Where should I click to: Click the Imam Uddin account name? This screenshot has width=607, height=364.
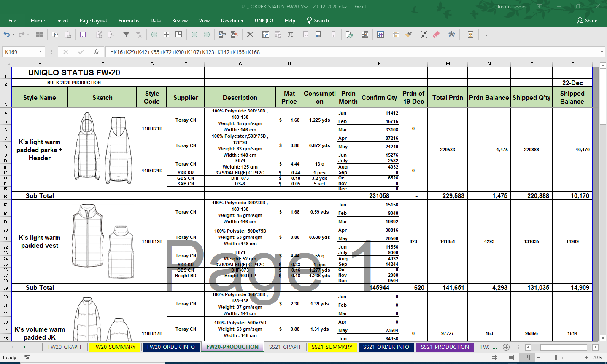tap(511, 6)
